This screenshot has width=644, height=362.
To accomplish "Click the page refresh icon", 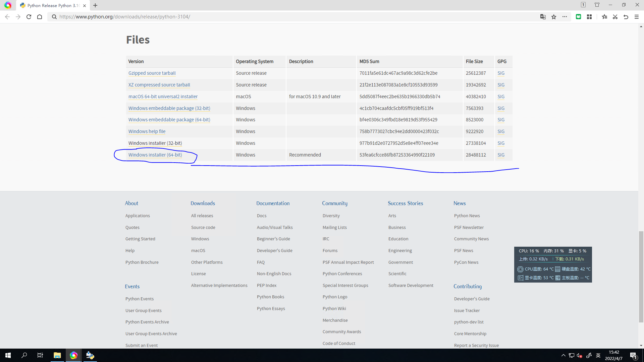I will coord(29,17).
